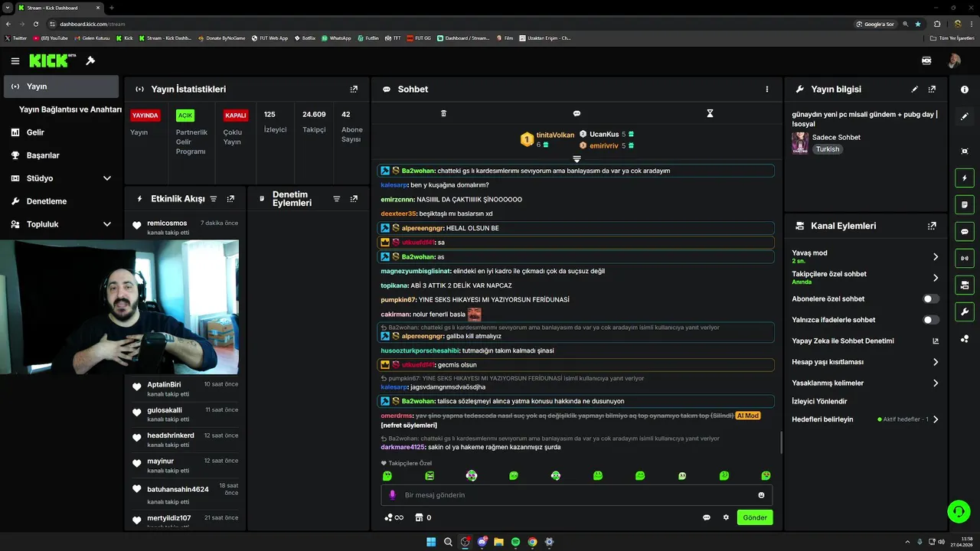Click the wrench icon in right sidebar
The image size is (980, 551).
point(965,311)
